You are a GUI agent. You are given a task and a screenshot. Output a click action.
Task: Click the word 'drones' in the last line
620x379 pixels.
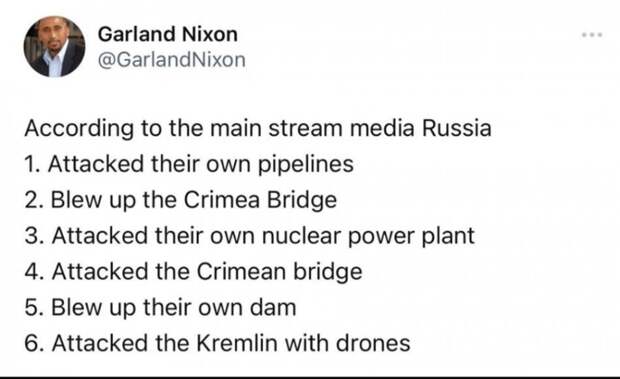[x=373, y=343]
